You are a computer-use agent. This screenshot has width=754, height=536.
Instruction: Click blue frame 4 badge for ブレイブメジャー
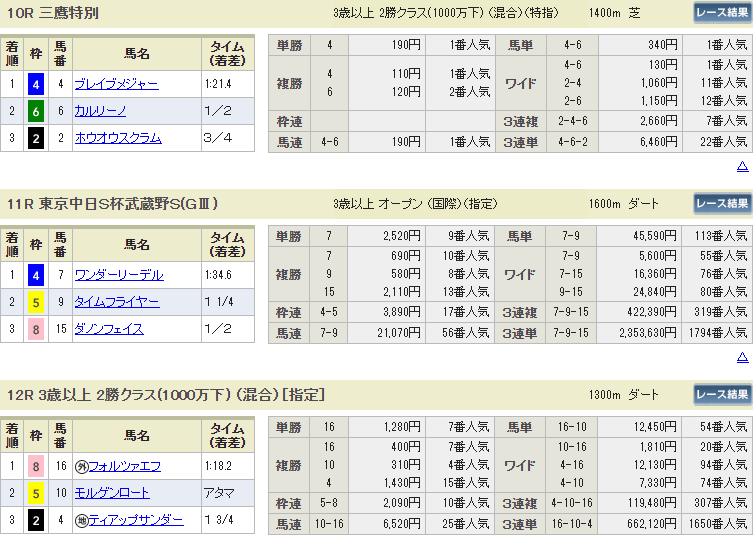coord(36,85)
